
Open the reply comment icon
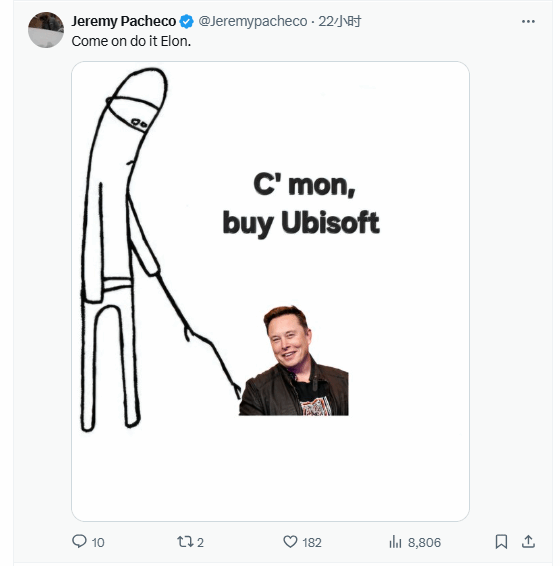[x=79, y=541]
